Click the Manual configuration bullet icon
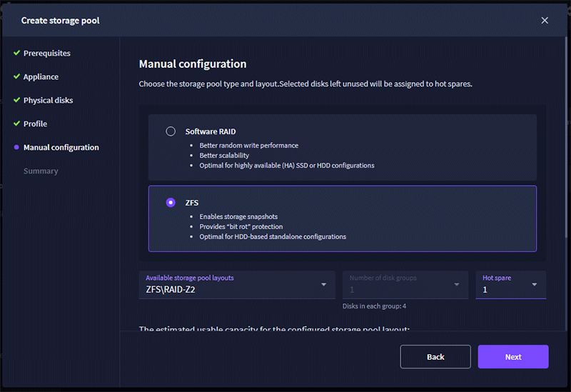Screen dimensions: 571x392 (x=16, y=147)
